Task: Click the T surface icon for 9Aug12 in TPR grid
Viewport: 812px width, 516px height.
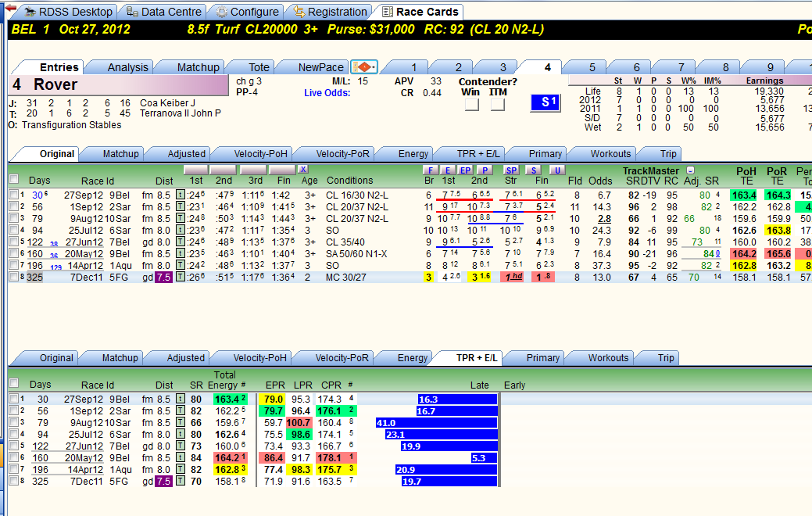Action: tap(181, 423)
